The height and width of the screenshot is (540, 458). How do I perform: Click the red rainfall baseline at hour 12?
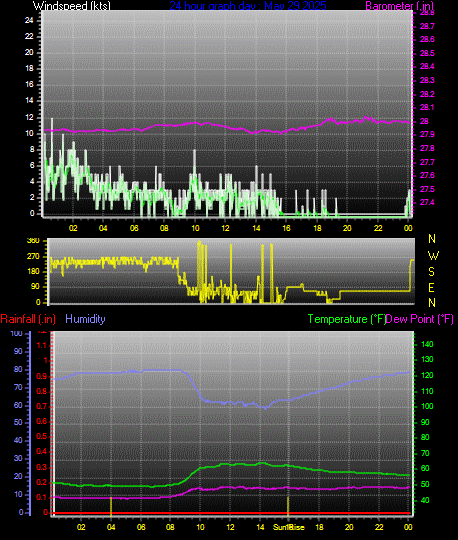pyautogui.click(x=230, y=513)
